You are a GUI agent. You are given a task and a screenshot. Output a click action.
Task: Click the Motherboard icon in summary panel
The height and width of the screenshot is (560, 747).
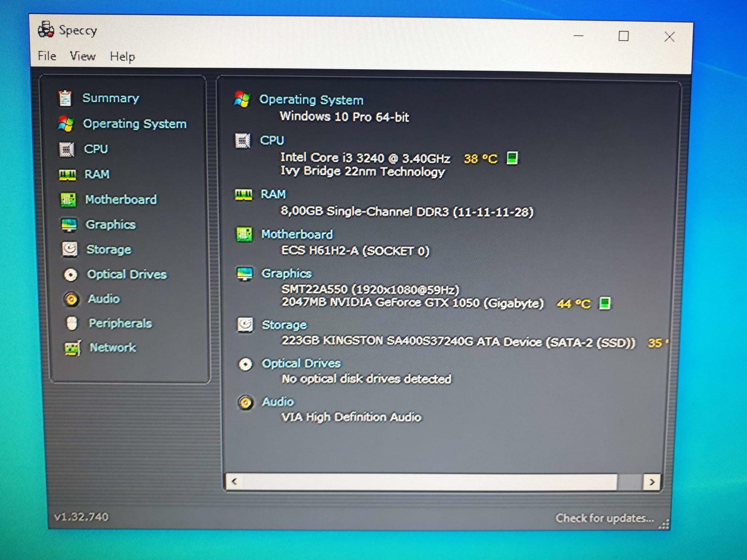[244, 234]
